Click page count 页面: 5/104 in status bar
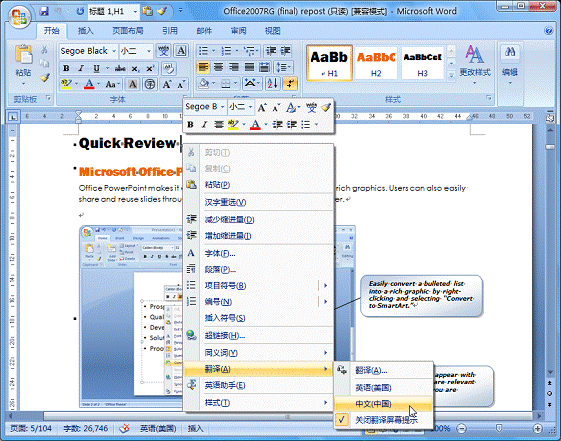The height and width of the screenshot is (441, 561). pyautogui.click(x=31, y=428)
